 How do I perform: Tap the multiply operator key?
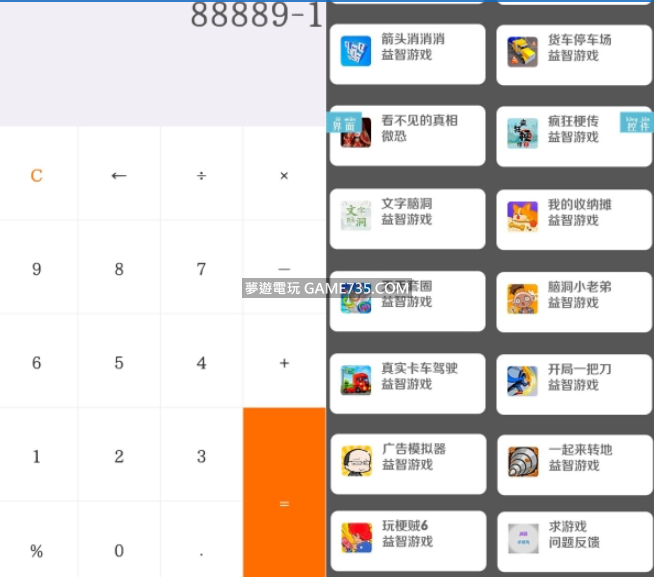[284, 176]
